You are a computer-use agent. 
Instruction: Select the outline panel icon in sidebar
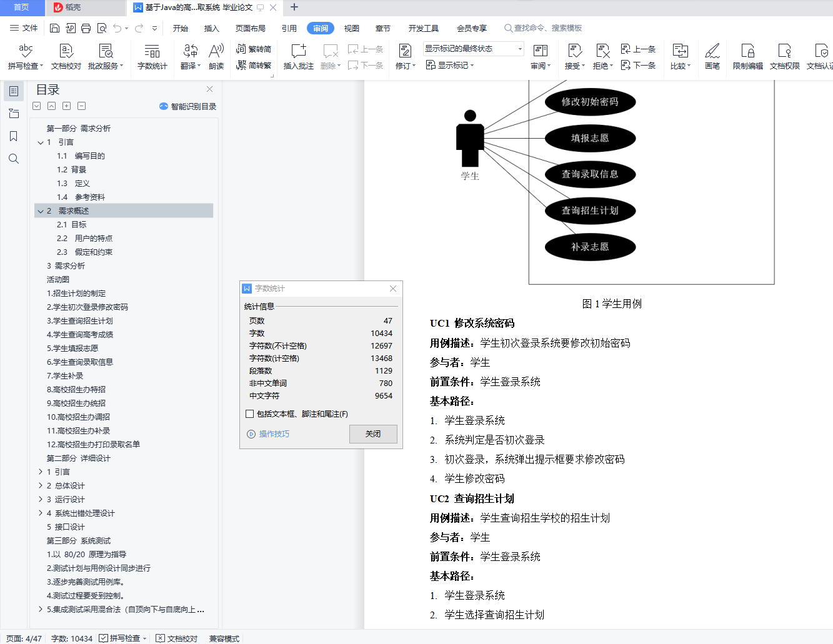pyautogui.click(x=14, y=91)
